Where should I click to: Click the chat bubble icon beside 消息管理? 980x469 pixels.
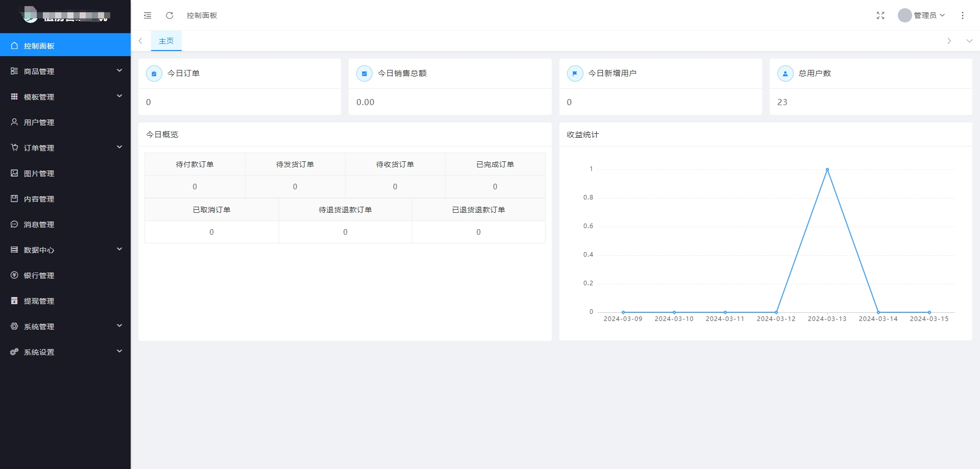[x=14, y=224]
